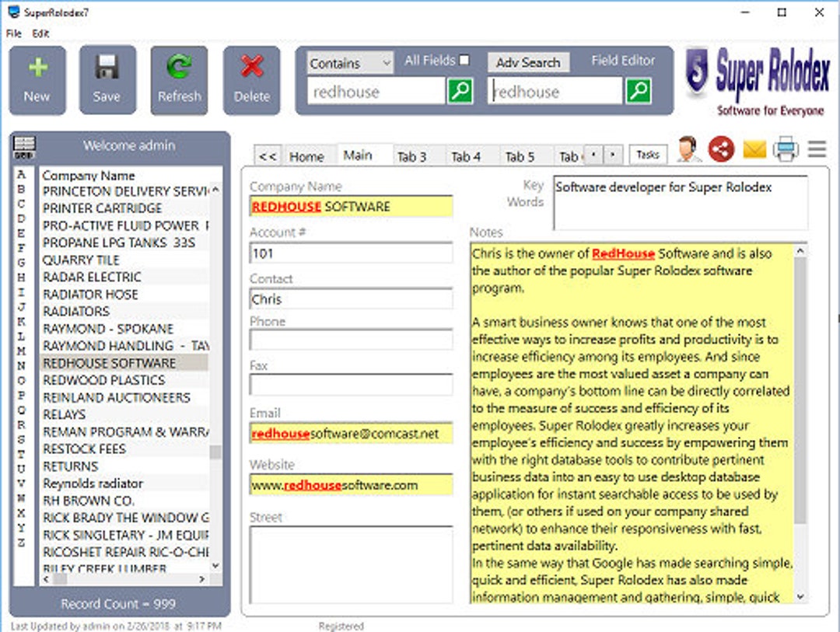Click inside the Notes text area

(632, 423)
